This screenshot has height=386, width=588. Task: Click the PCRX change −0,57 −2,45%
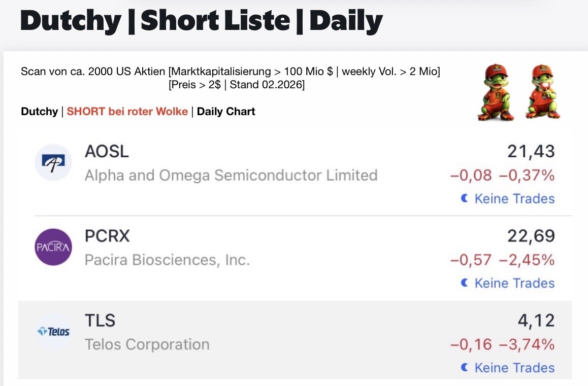point(502,260)
